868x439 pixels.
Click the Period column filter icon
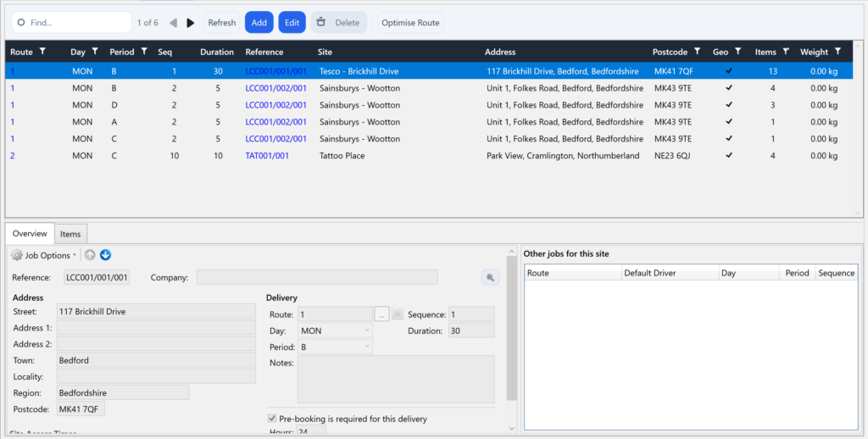tap(145, 52)
